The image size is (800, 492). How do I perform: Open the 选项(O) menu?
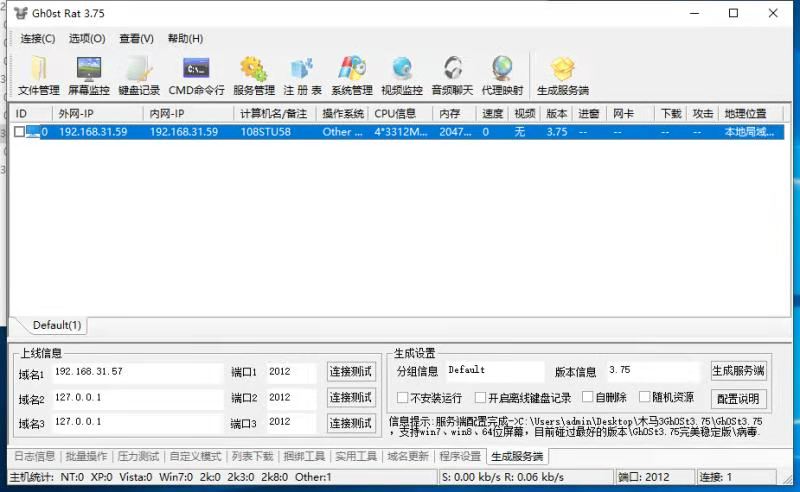87,39
